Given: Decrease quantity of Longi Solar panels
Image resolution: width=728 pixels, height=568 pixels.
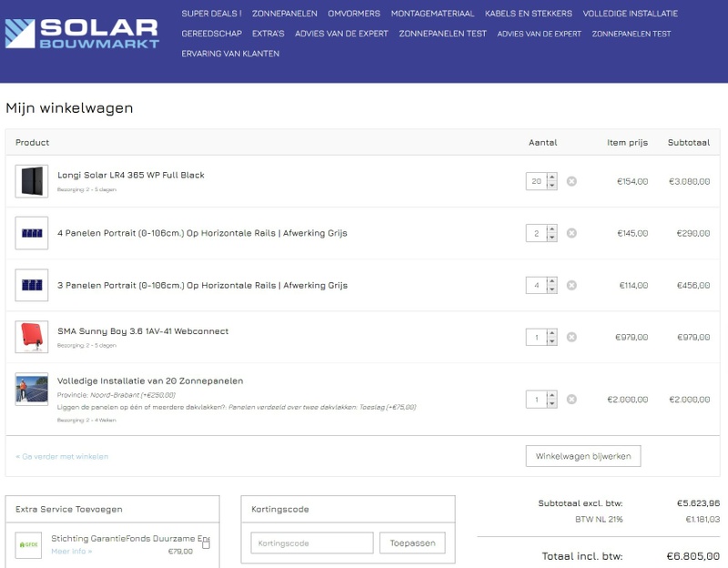Looking at the screenshot, I should point(551,186).
